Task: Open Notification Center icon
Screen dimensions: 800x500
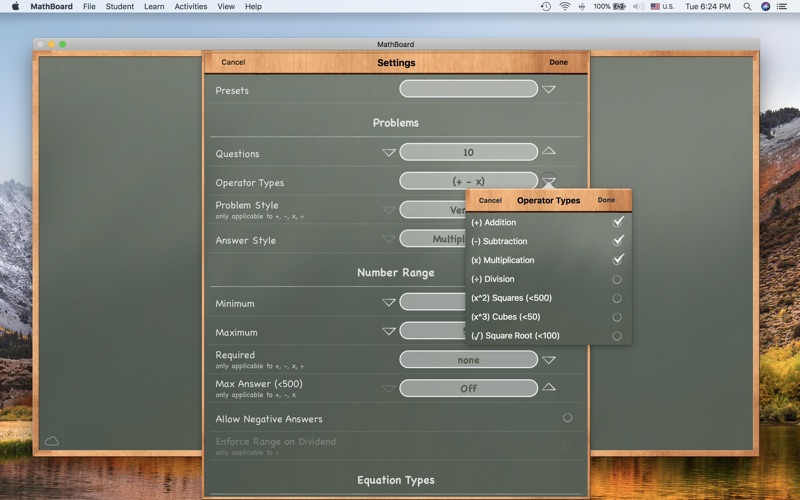Action: (782, 7)
